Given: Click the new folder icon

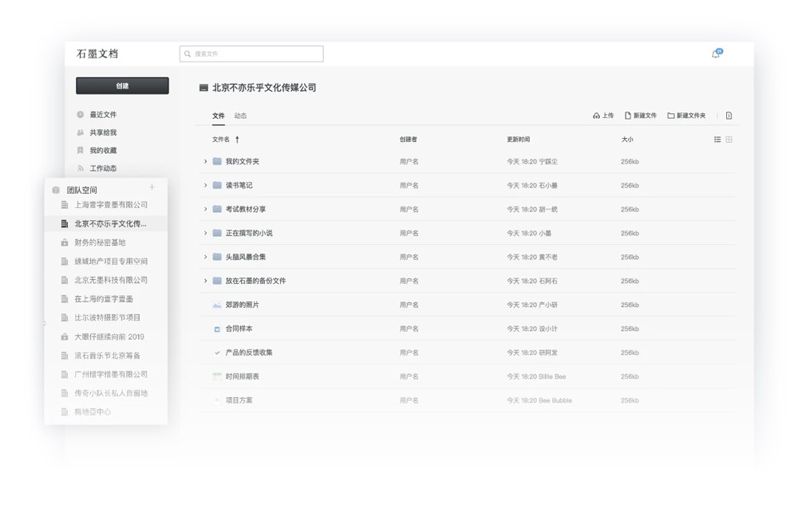Looking at the screenshot, I should click(x=671, y=116).
